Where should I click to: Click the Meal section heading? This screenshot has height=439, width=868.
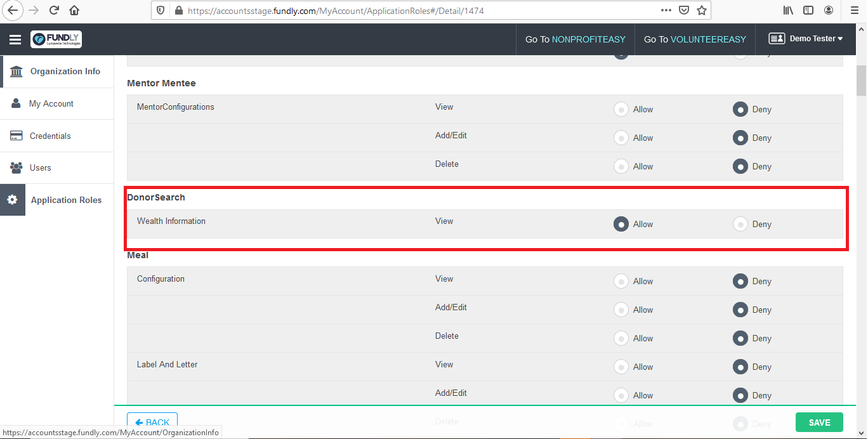(138, 255)
